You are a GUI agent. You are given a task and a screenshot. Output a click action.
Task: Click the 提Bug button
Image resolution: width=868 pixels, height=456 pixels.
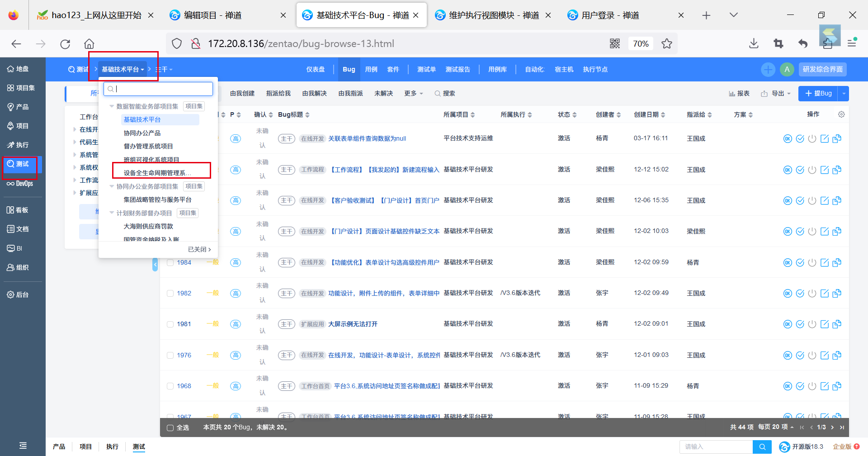(x=818, y=93)
